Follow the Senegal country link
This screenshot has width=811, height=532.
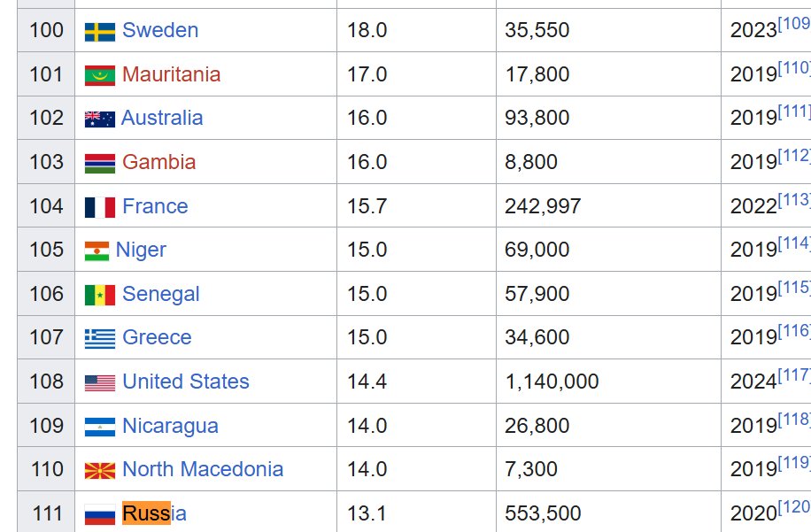coord(161,294)
